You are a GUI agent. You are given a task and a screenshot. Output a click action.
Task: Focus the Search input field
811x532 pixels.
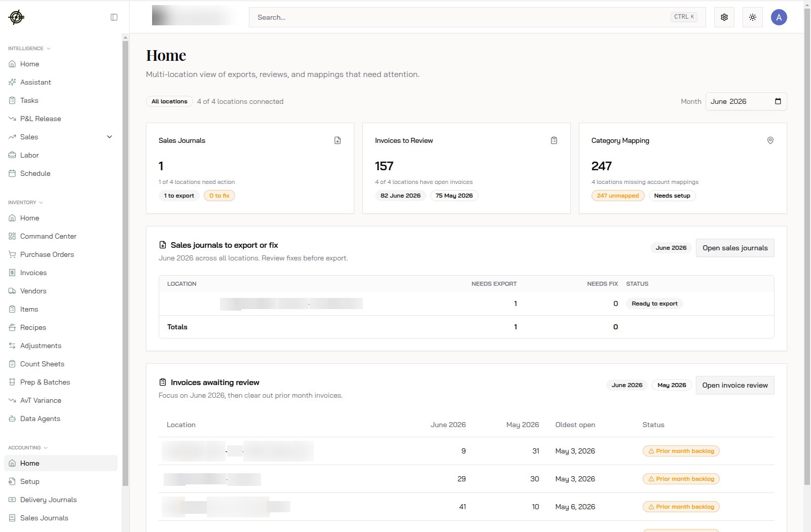tap(477, 17)
